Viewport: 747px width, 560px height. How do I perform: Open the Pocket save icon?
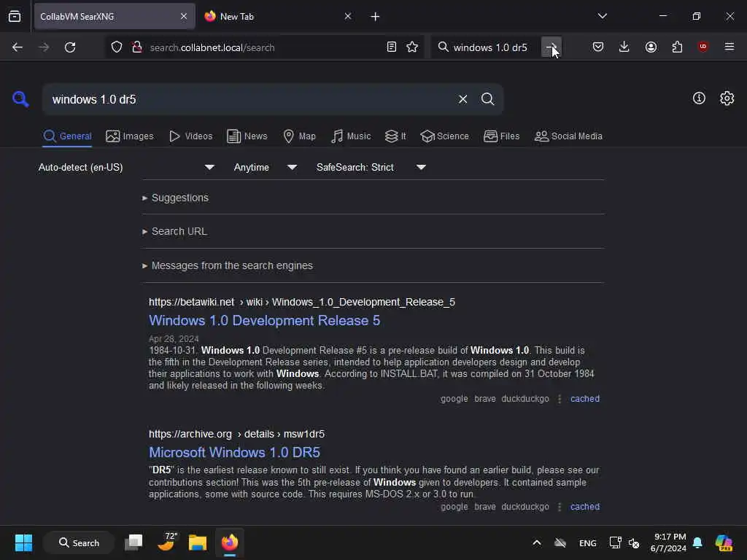click(x=598, y=47)
